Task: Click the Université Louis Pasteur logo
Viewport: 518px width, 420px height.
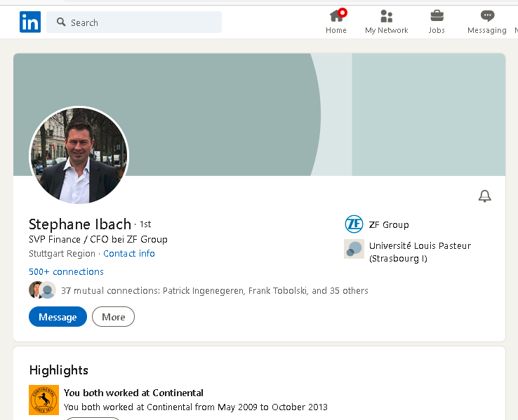Action: point(354,249)
